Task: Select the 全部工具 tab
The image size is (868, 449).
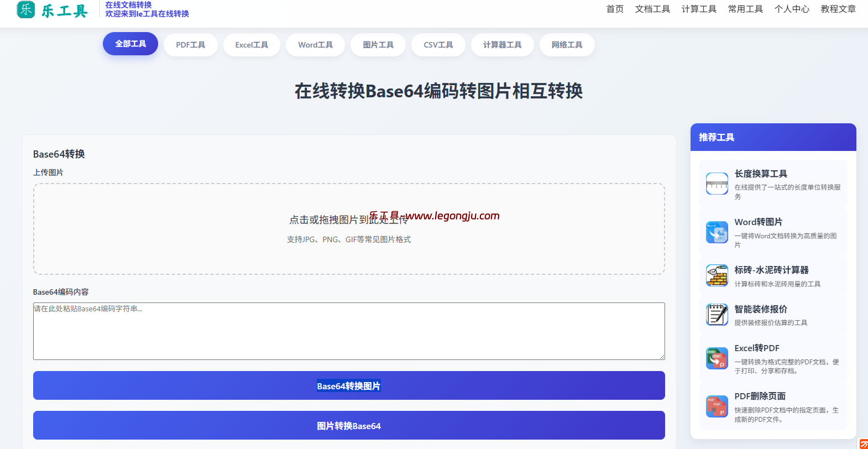Action: (x=130, y=44)
